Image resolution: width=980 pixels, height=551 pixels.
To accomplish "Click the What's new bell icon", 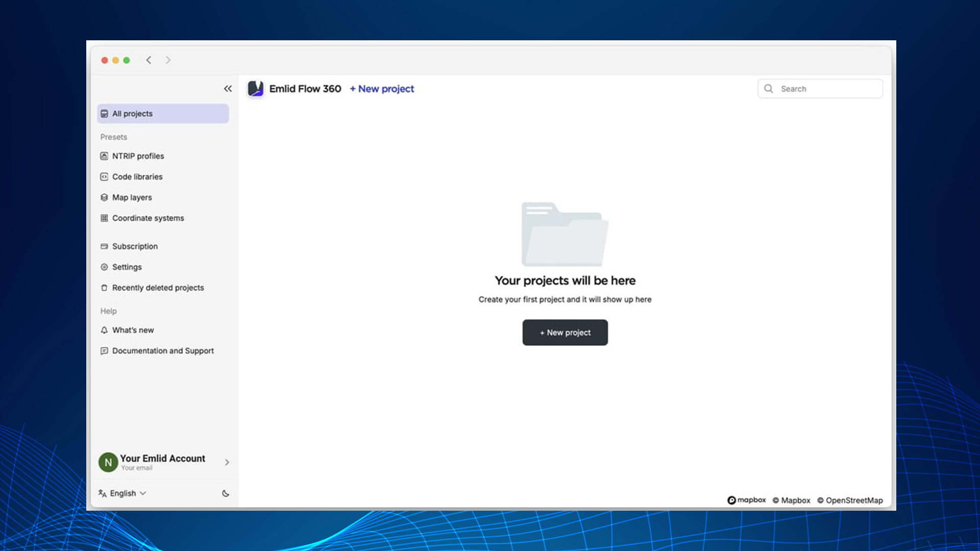I will click(104, 330).
